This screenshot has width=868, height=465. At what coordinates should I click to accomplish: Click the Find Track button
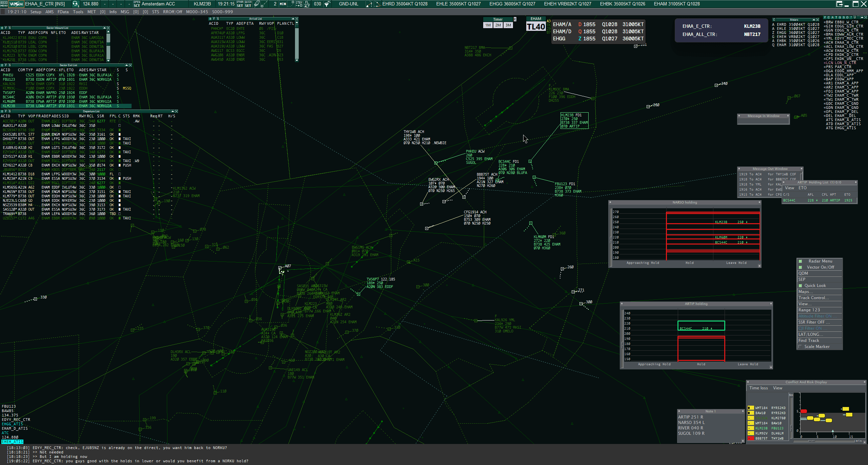(819, 341)
